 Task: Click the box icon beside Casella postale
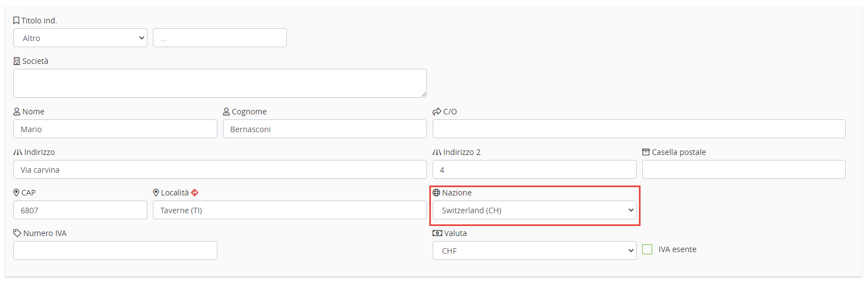646,152
